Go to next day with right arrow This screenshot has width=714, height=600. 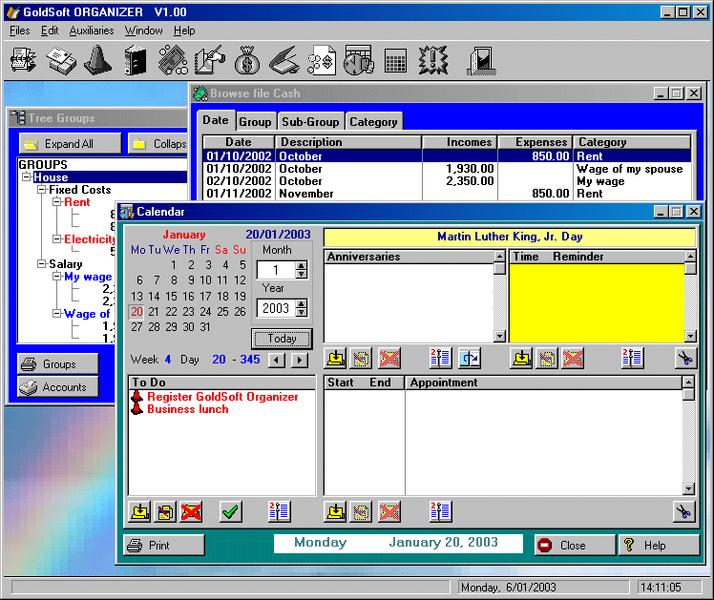pyautogui.click(x=299, y=360)
